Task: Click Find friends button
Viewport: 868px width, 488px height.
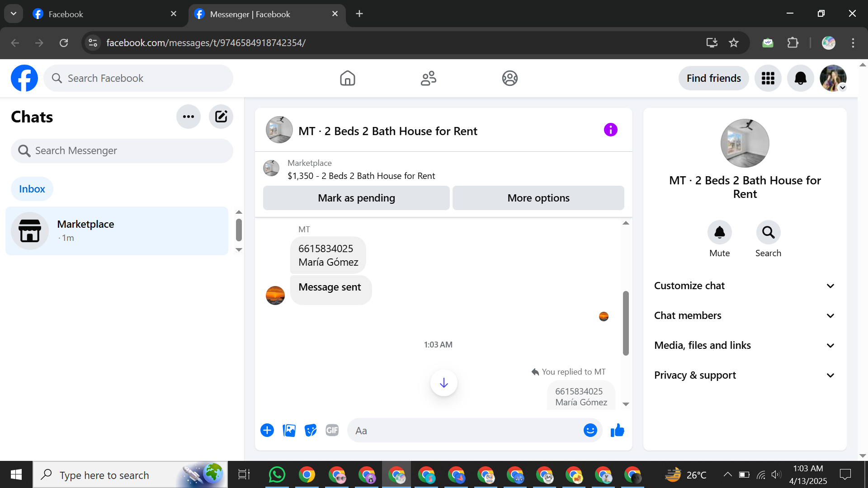Action: click(714, 78)
